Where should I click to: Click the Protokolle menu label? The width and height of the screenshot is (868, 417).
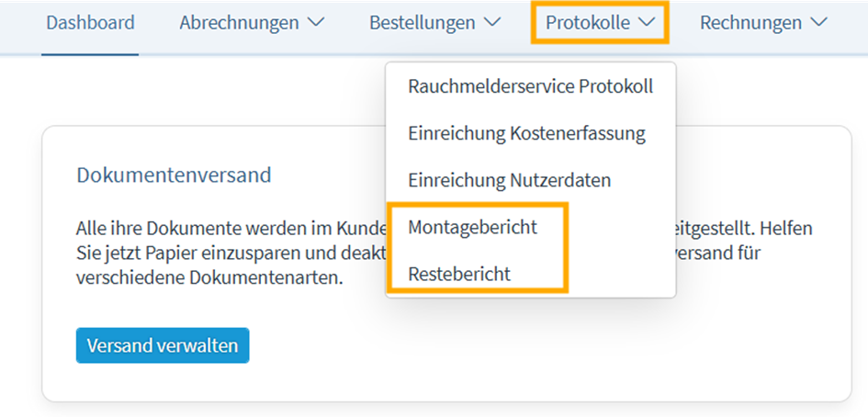point(588,23)
